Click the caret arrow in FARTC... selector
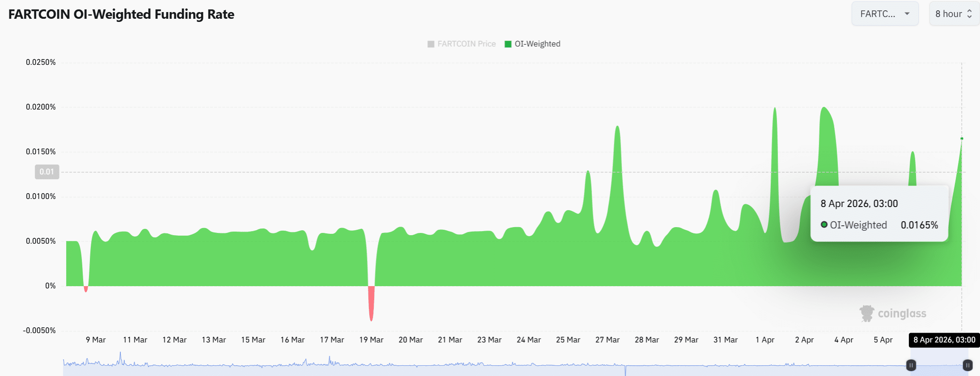980x376 pixels. (x=907, y=14)
